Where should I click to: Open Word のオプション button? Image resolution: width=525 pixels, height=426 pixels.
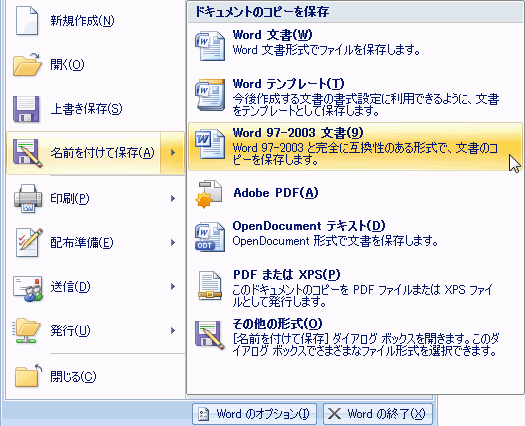[254, 414]
